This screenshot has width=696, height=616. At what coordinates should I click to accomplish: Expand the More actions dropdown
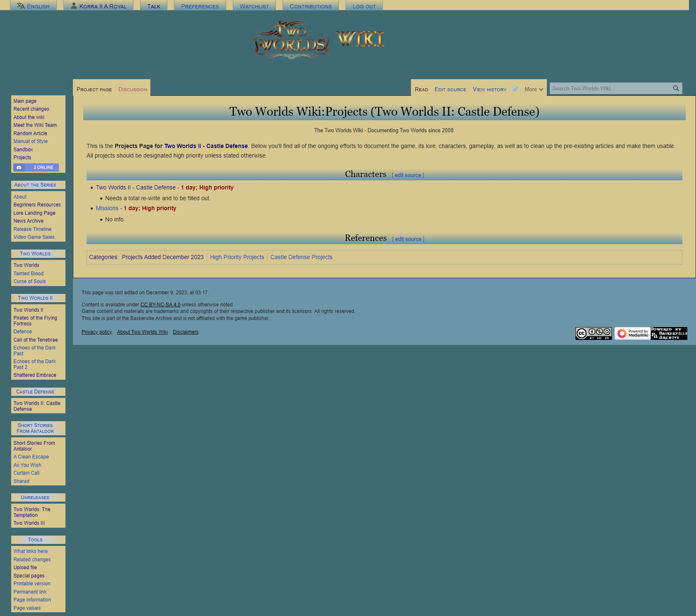click(534, 89)
